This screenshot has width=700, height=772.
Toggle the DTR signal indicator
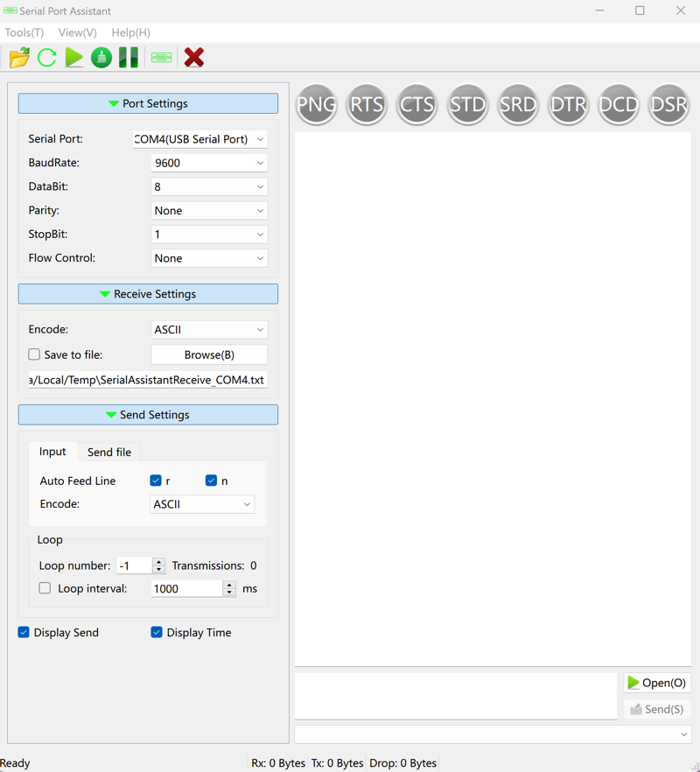[x=568, y=104]
